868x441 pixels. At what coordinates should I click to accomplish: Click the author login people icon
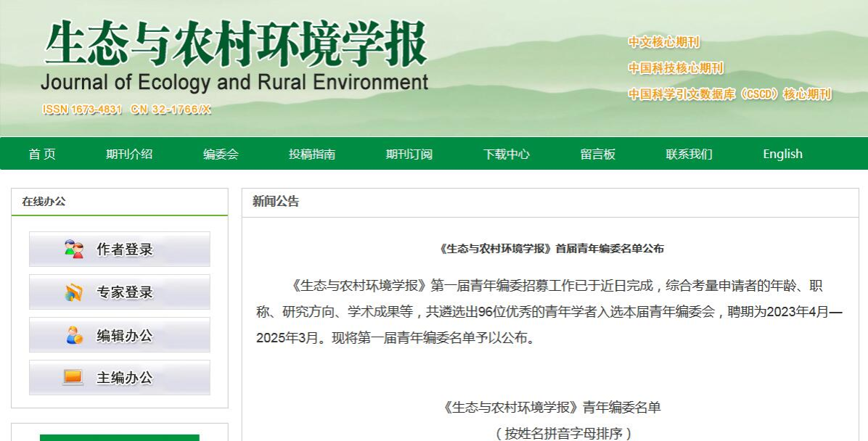(74, 250)
